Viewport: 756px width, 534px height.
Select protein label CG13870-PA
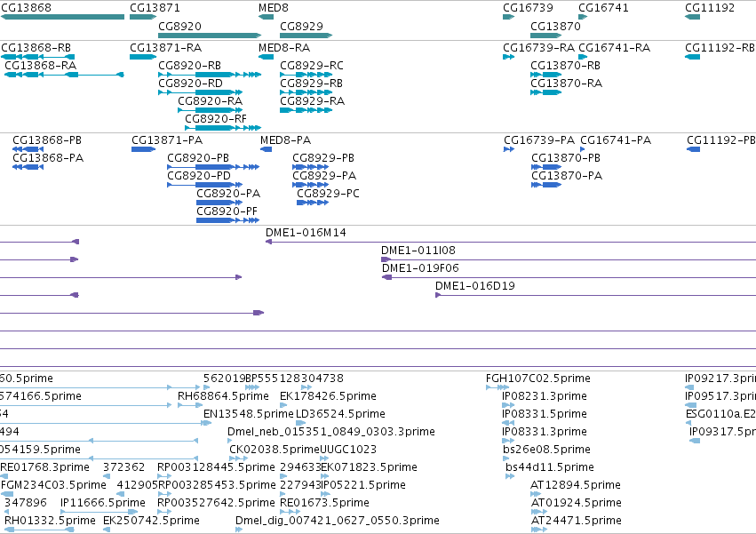(x=567, y=176)
